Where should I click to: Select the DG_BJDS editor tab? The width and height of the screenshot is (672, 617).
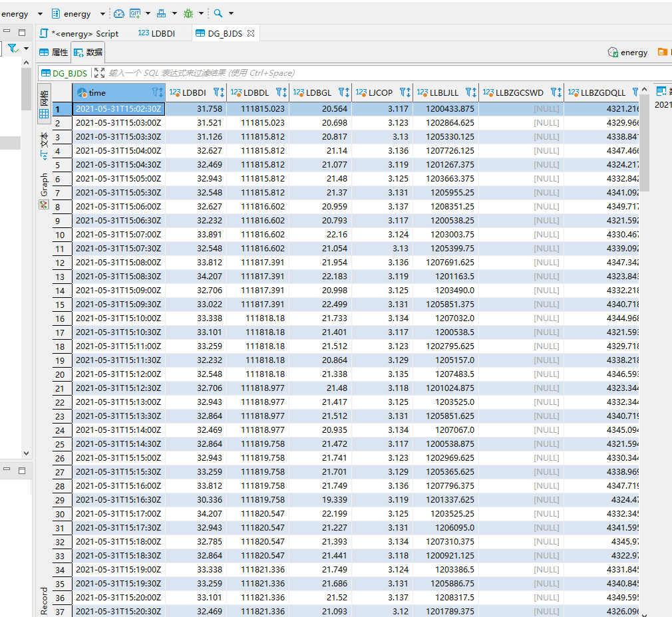coord(225,33)
